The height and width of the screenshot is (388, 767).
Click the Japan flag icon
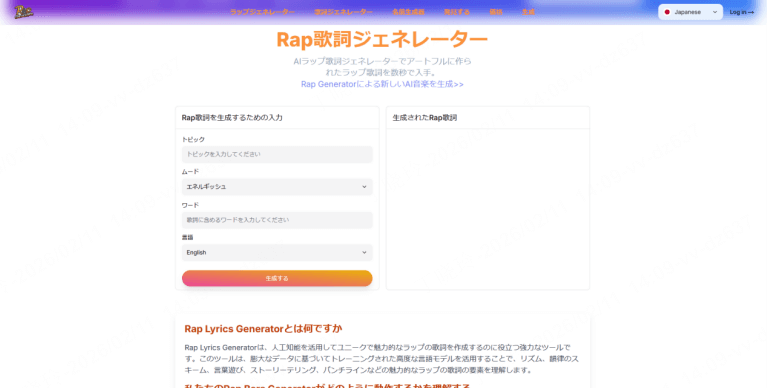point(667,12)
